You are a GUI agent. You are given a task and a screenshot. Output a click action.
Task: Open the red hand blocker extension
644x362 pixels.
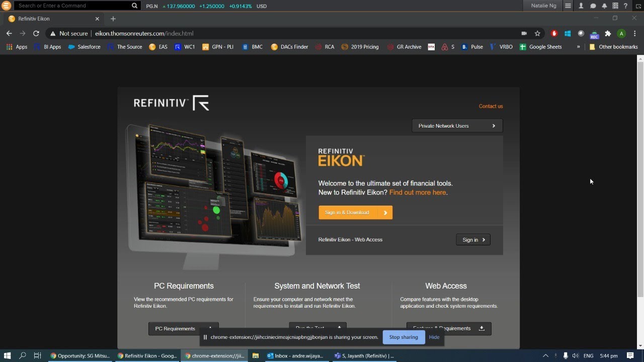point(554,33)
